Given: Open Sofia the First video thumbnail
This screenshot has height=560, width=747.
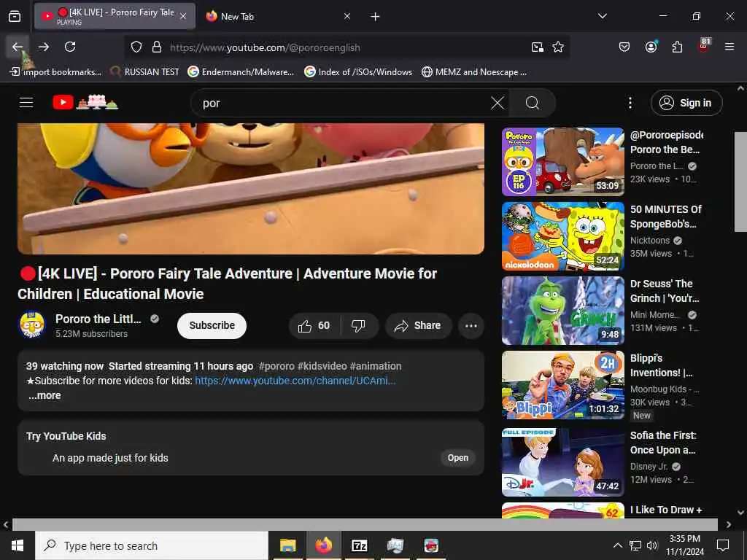Looking at the screenshot, I should pyautogui.click(x=562, y=462).
